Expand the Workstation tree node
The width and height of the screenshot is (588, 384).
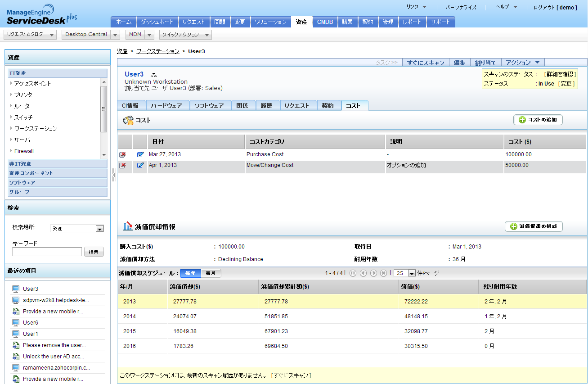pyautogui.click(x=11, y=129)
